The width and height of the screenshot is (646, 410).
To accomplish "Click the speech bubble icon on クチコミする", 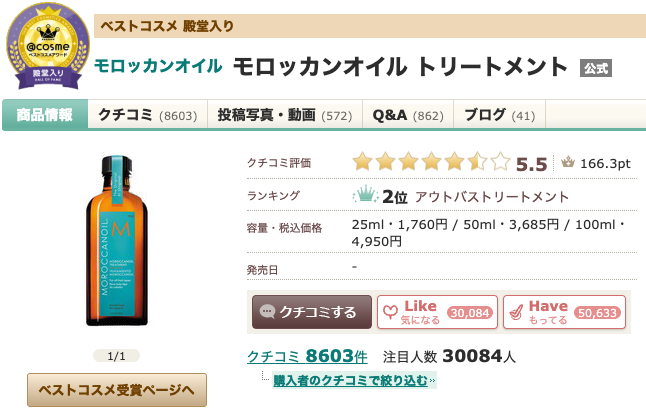I will click(x=267, y=312).
